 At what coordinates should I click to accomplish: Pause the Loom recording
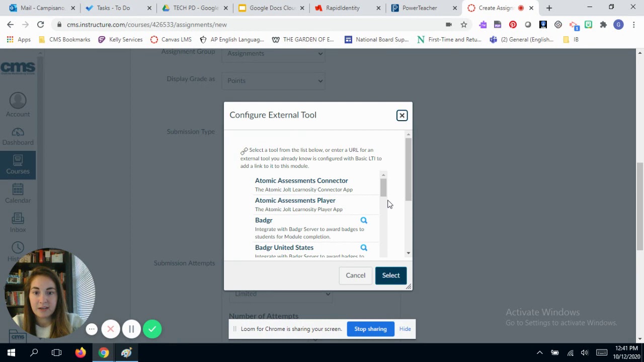[131, 329]
